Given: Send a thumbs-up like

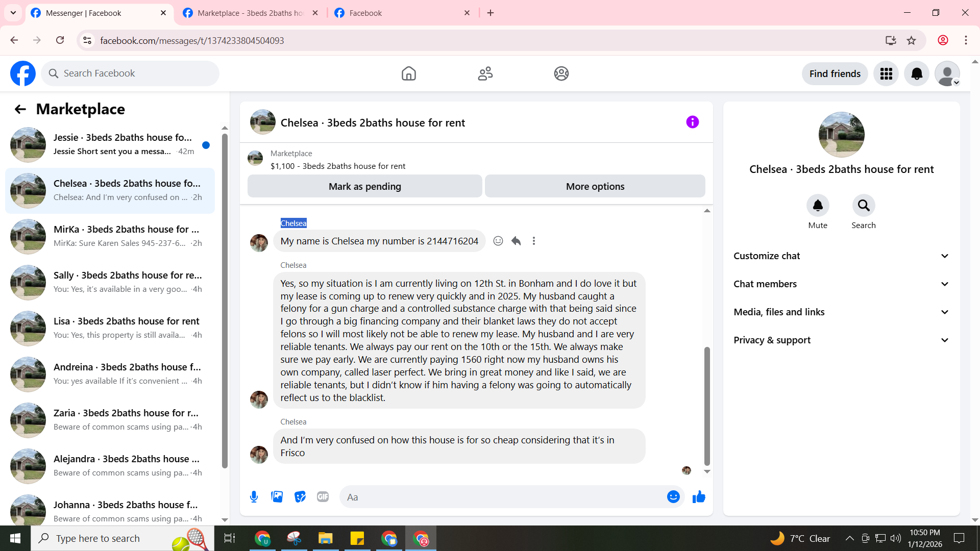Looking at the screenshot, I should 699,497.
